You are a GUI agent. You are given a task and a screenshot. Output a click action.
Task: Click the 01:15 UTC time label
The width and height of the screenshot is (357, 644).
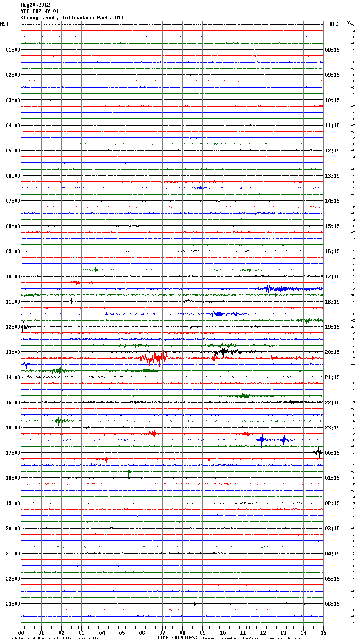pos(332,478)
